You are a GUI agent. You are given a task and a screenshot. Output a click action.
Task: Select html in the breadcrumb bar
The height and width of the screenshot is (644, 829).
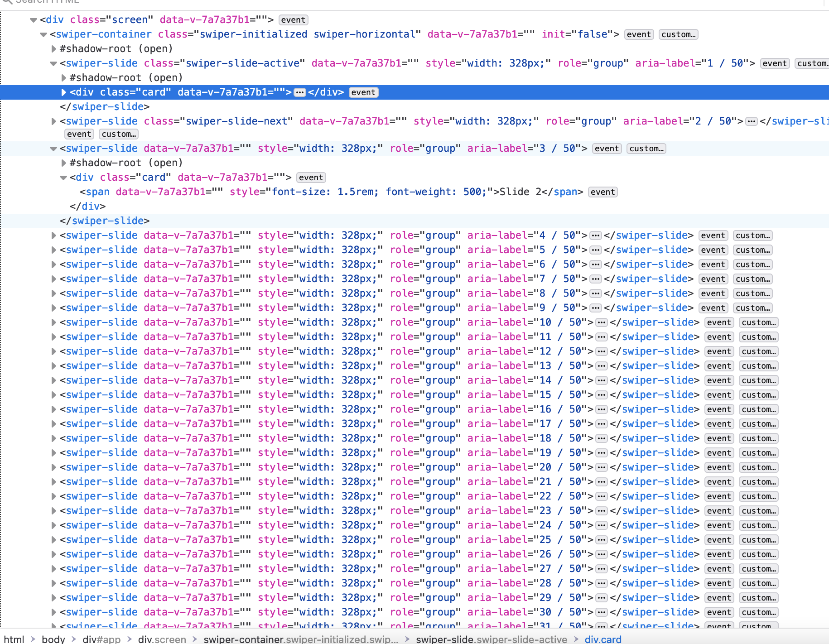(x=14, y=639)
